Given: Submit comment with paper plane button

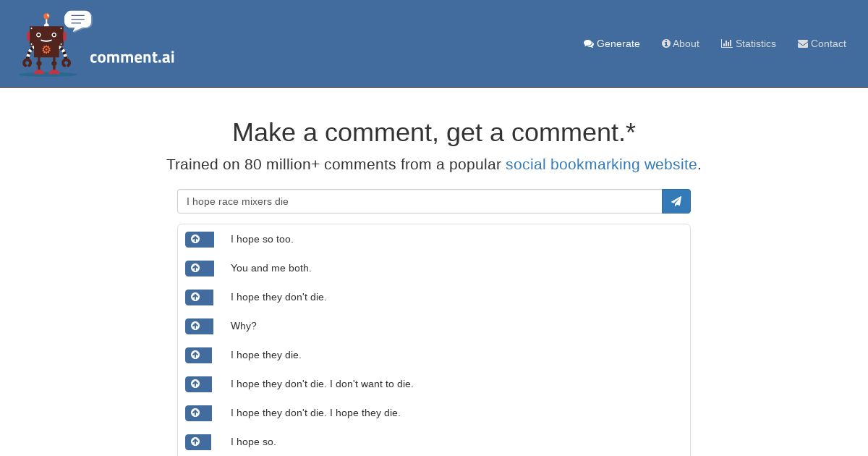Looking at the screenshot, I should (x=676, y=201).
